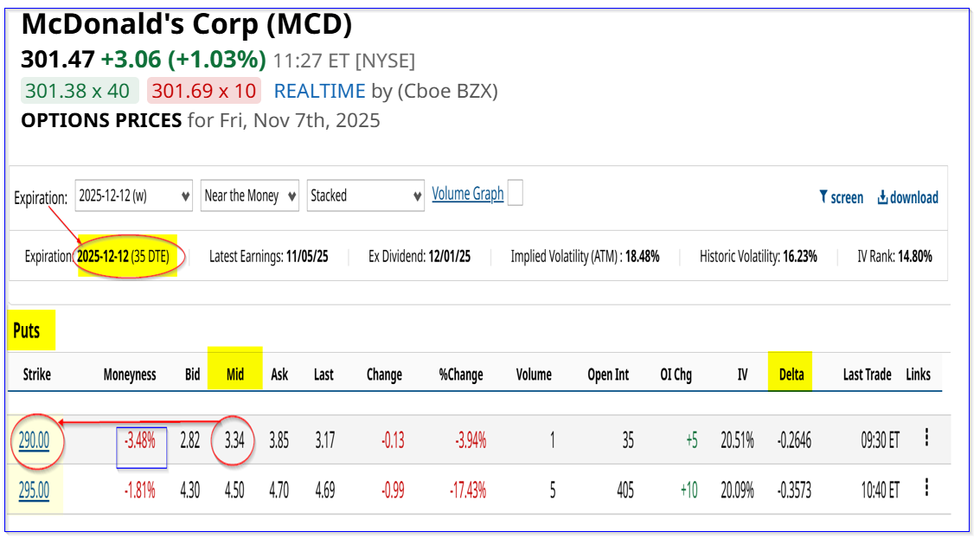Open the expiration date dropdown
The image size is (980, 538).
(x=134, y=195)
